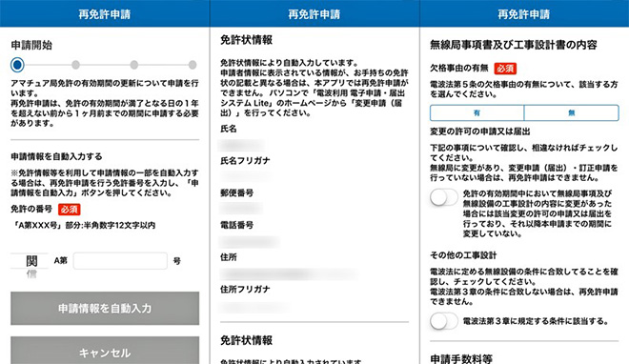
Task: Tap the 申請情報を自動入力 button
Action: coord(105,309)
